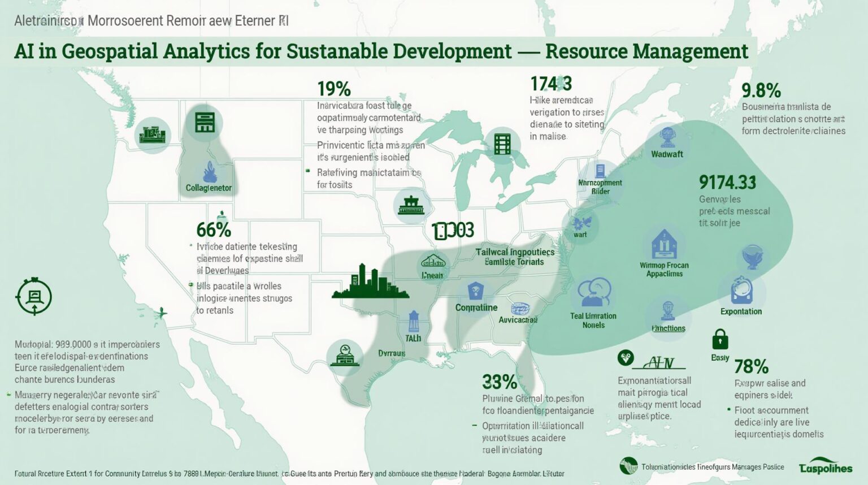Click the Exportation camera icon

click(x=741, y=290)
